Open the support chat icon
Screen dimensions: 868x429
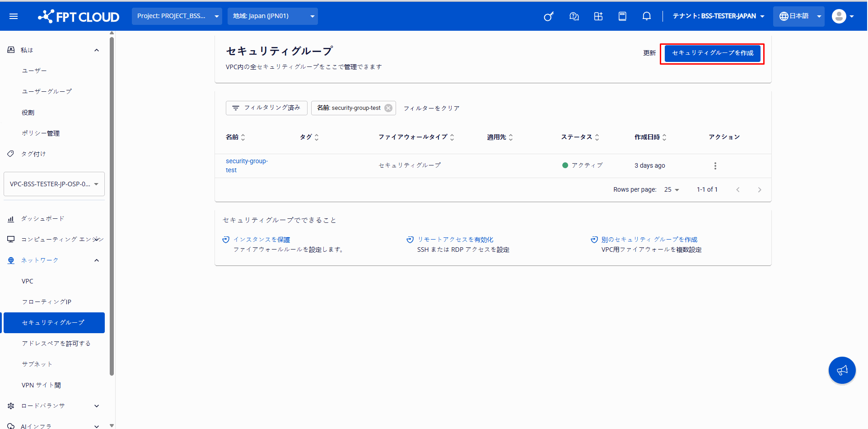pyautogui.click(x=574, y=16)
